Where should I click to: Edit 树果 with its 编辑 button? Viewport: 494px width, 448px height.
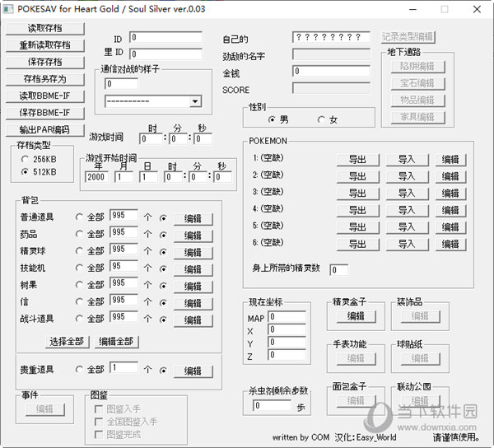pyautogui.click(x=193, y=287)
